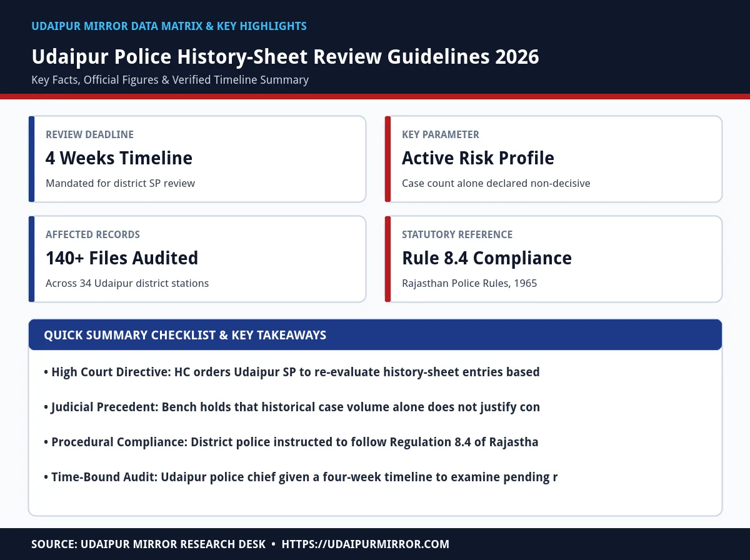The height and width of the screenshot is (560, 750).
Task: Click the 'Statutory Reference' card label
Action: pyautogui.click(x=457, y=234)
